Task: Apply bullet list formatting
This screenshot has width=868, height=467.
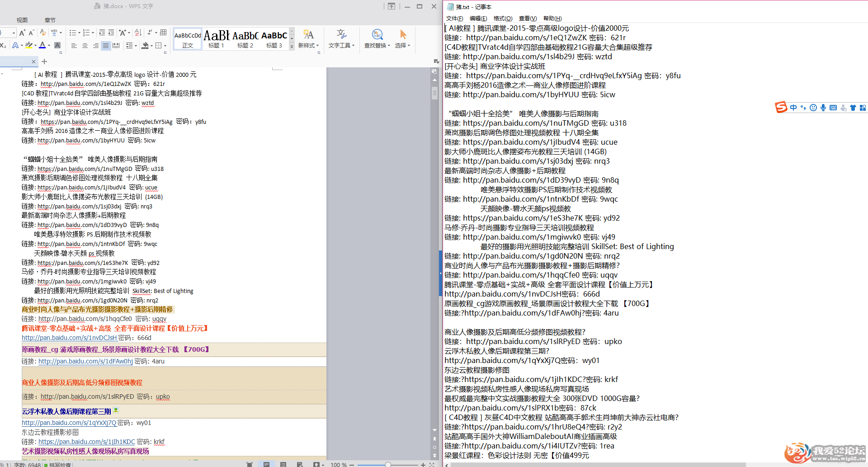Action: coord(72,33)
